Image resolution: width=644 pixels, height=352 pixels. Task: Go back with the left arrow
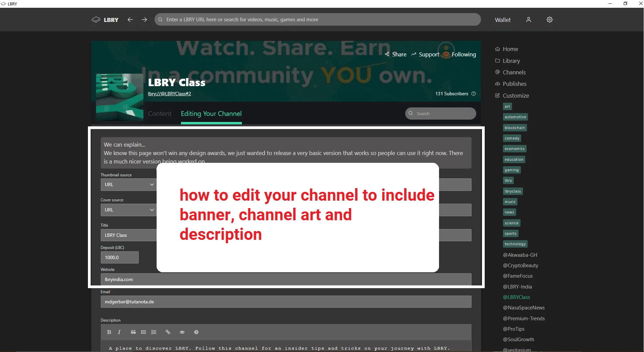(130, 20)
